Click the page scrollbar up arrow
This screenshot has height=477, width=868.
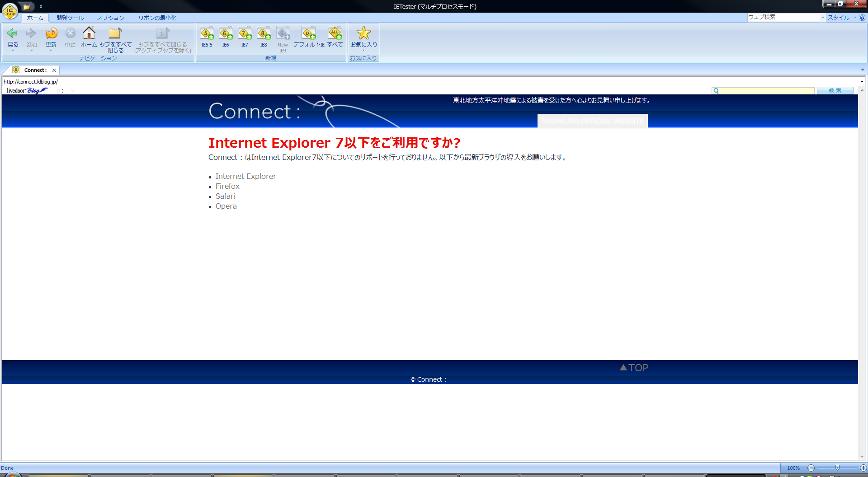pos(863,90)
